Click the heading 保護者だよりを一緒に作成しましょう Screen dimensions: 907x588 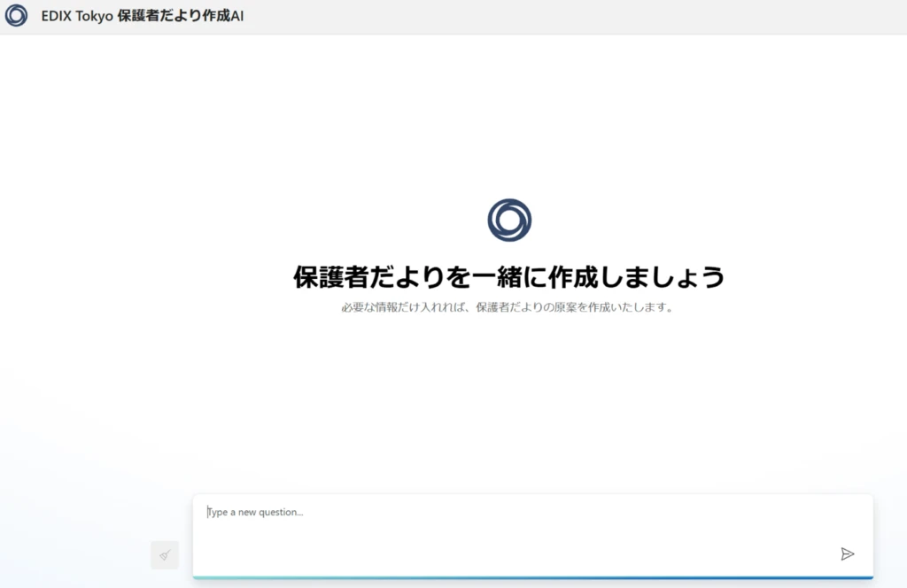point(508,275)
